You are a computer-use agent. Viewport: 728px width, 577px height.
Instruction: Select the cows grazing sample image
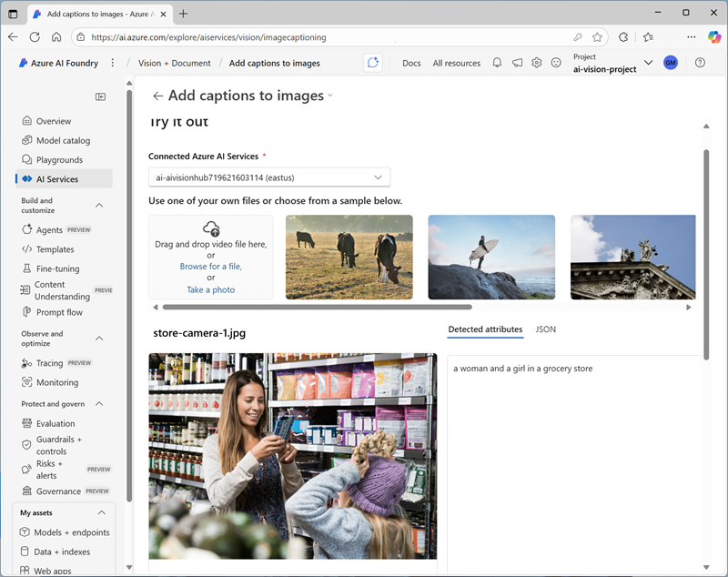click(349, 257)
